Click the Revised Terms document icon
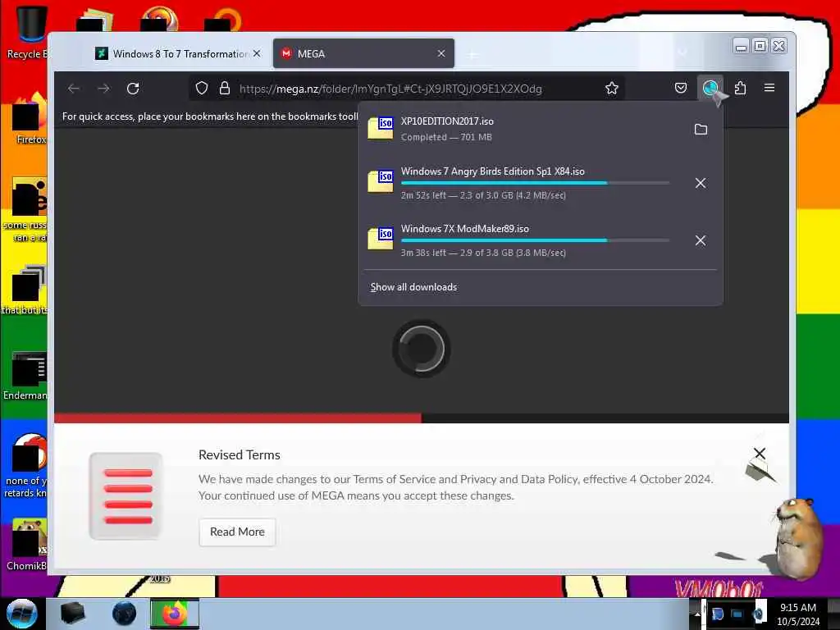Image resolution: width=840 pixels, height=630 pixels. point(126,496)
